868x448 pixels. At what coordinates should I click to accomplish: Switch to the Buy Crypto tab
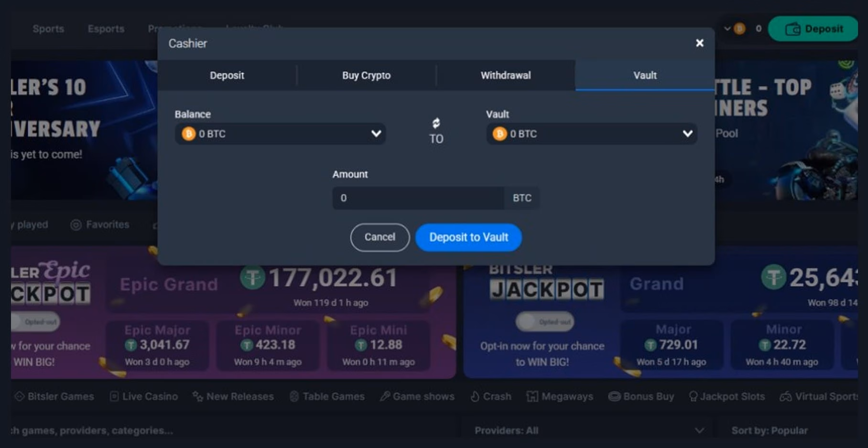pos(366,75)
